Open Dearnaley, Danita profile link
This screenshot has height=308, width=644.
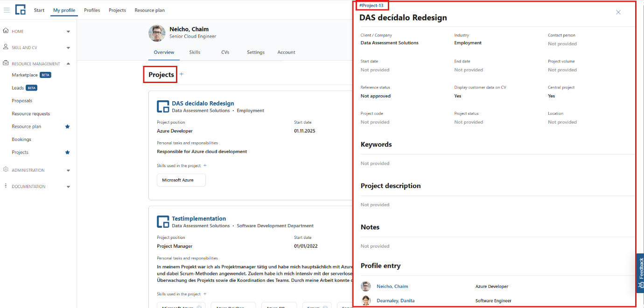[396, 301]
